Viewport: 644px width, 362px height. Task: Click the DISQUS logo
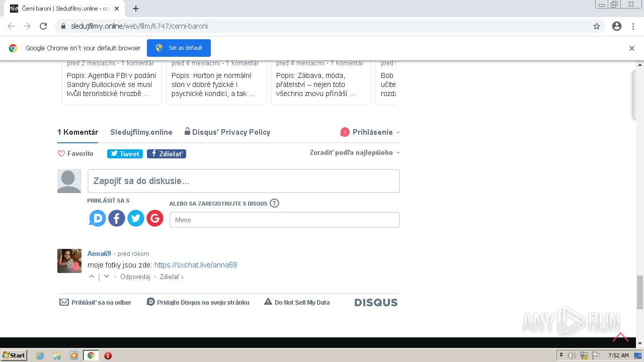(376, 303)
